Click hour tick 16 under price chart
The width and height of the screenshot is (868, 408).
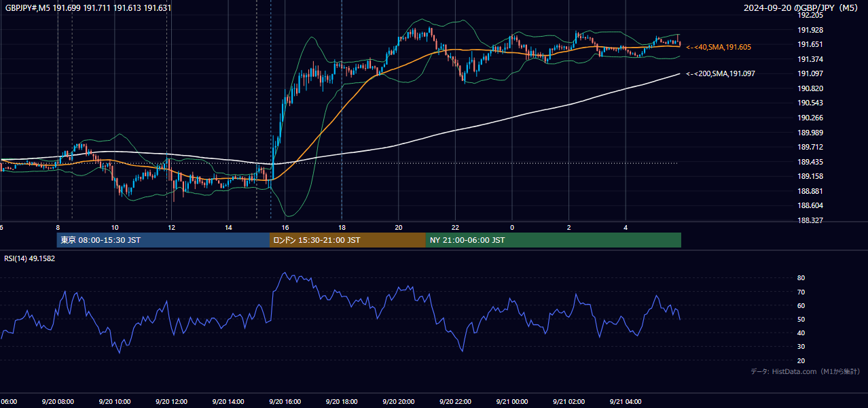pyautogui.click(x=285, y=228)
